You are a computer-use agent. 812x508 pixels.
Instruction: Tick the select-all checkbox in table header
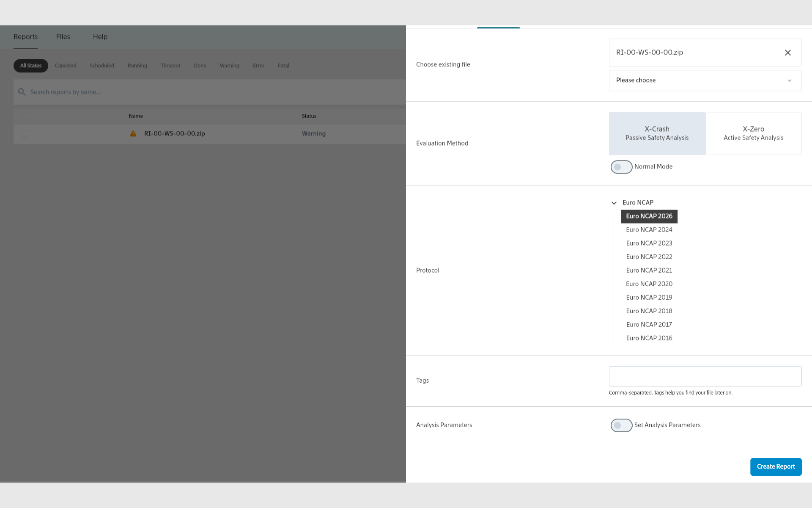25,116
